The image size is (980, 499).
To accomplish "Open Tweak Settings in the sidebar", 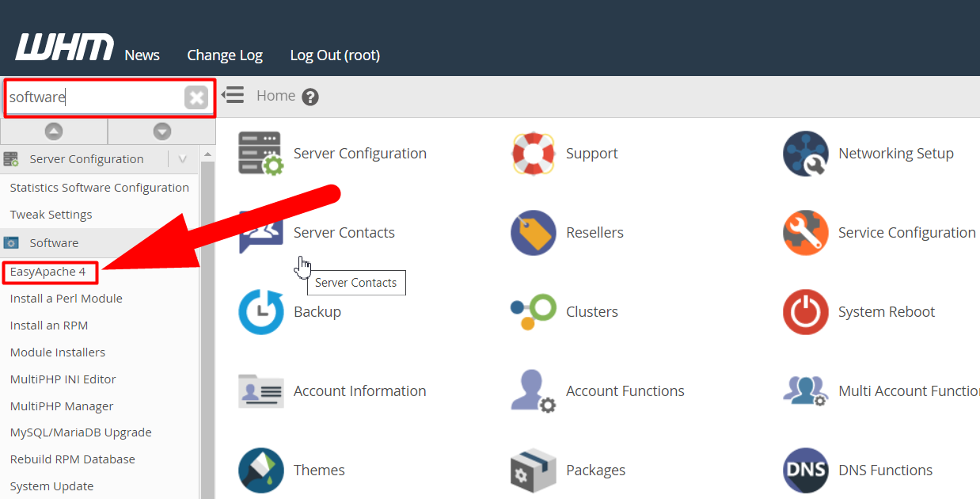I will point(51,215).
